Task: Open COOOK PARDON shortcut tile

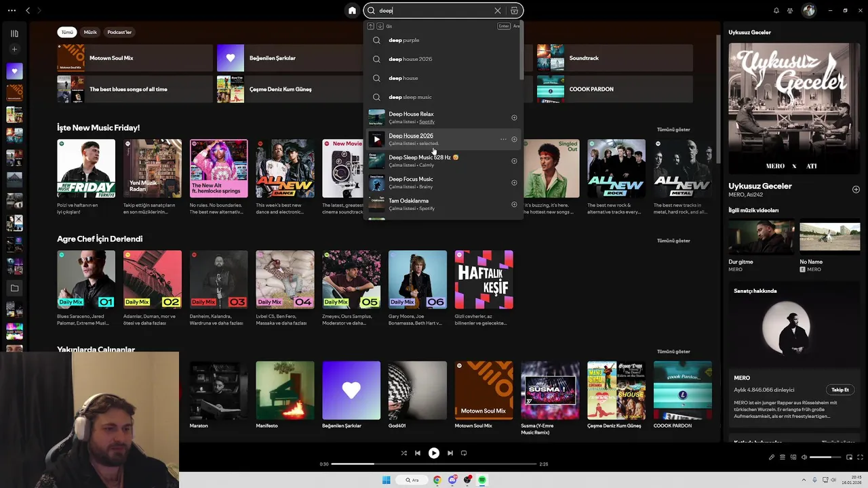Action: tap(614, 89)
